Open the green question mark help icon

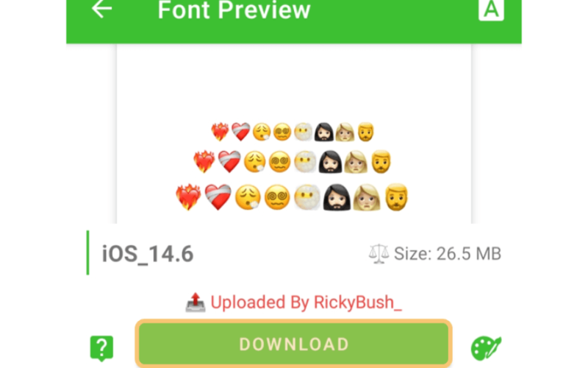click(x=101, y=348)
